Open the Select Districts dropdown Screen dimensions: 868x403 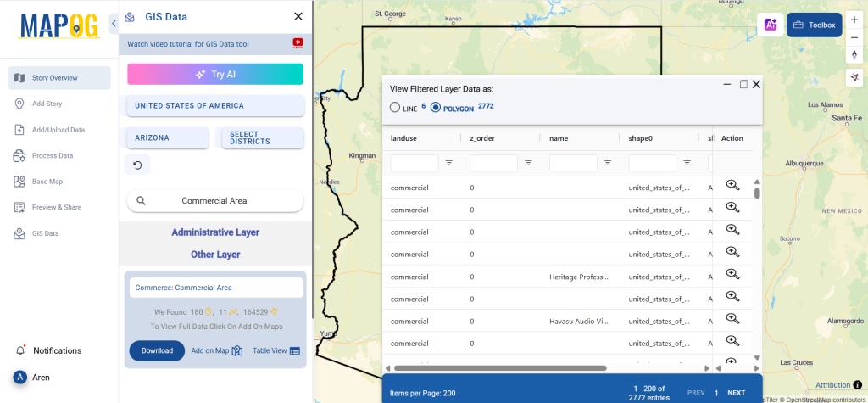pyautogui.click(x=262, y=137)
